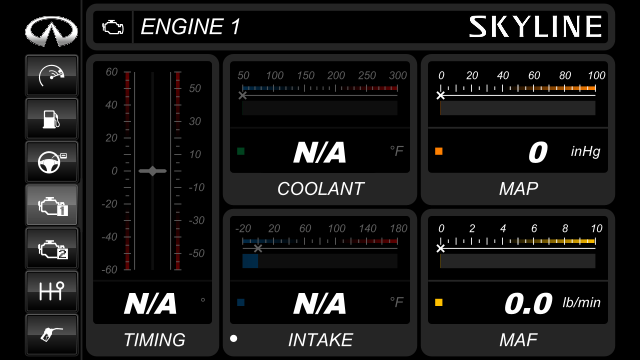Click the COOLANT temperature bar
The image size is (640, 360).
[320, 108]
